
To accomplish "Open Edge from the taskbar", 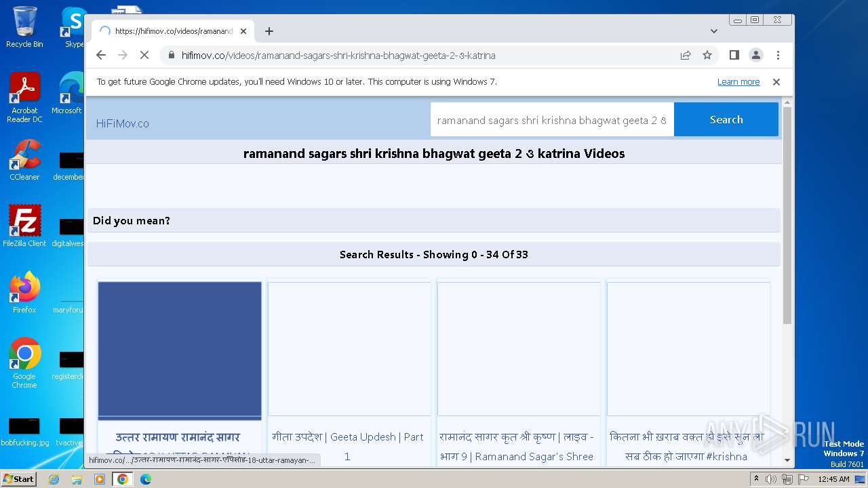I will pos(146,479).
